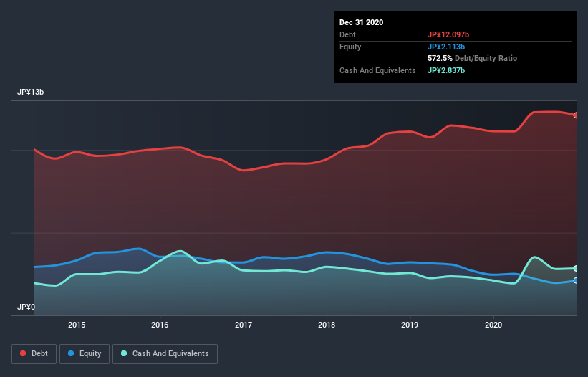Click the 2020 x-axis label
Screen dimensions: 588x377
(x=493, y=325)
